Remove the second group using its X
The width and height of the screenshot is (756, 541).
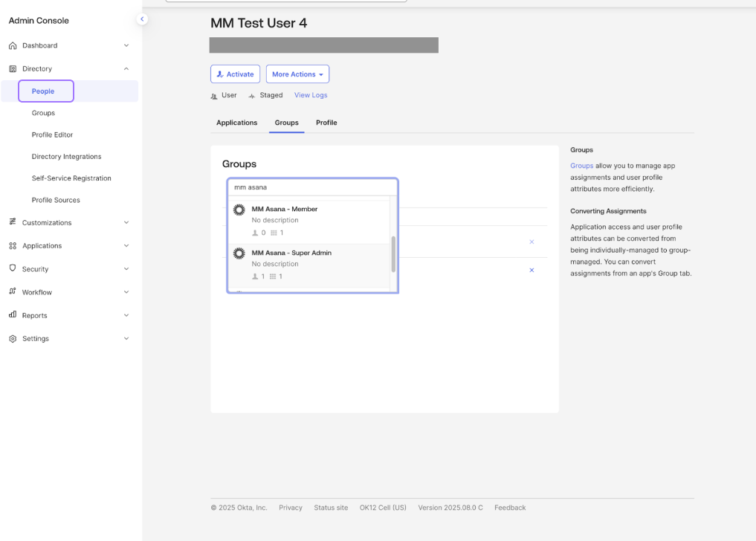532,270
